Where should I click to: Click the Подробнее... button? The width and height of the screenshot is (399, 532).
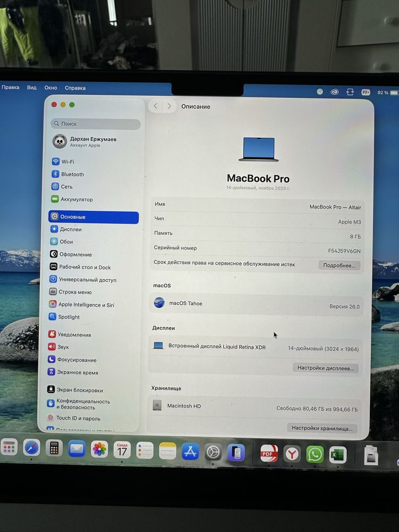[339, 265]
